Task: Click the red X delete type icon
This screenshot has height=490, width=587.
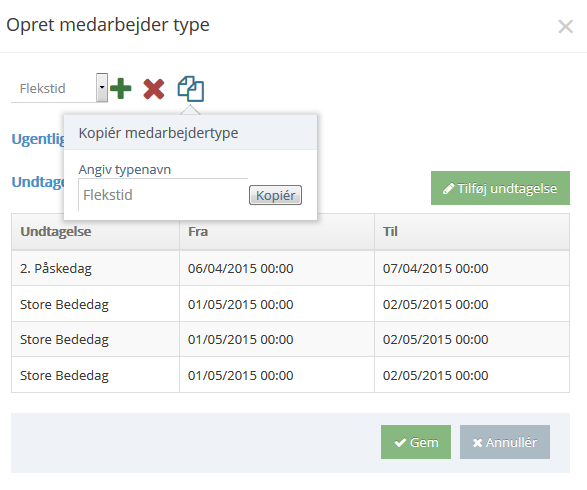Action: click(x=154, y=89)
